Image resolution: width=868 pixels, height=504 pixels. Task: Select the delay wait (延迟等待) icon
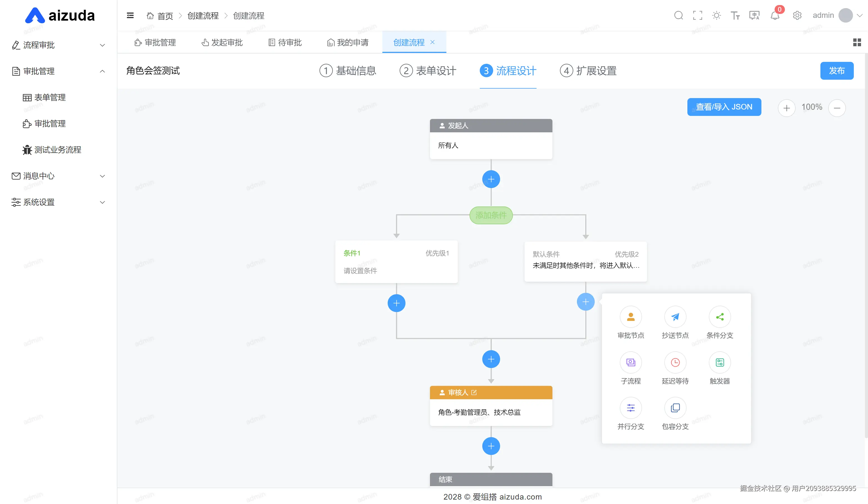tap(675, 362)
